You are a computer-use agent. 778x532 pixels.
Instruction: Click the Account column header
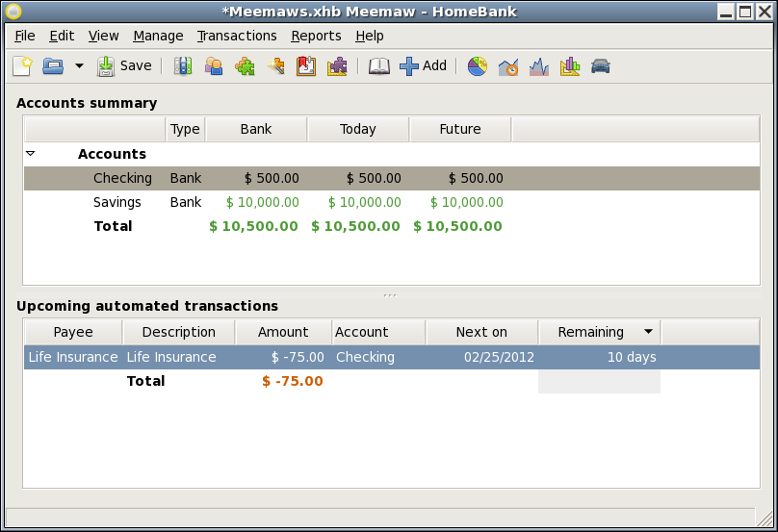pos(378,332)
